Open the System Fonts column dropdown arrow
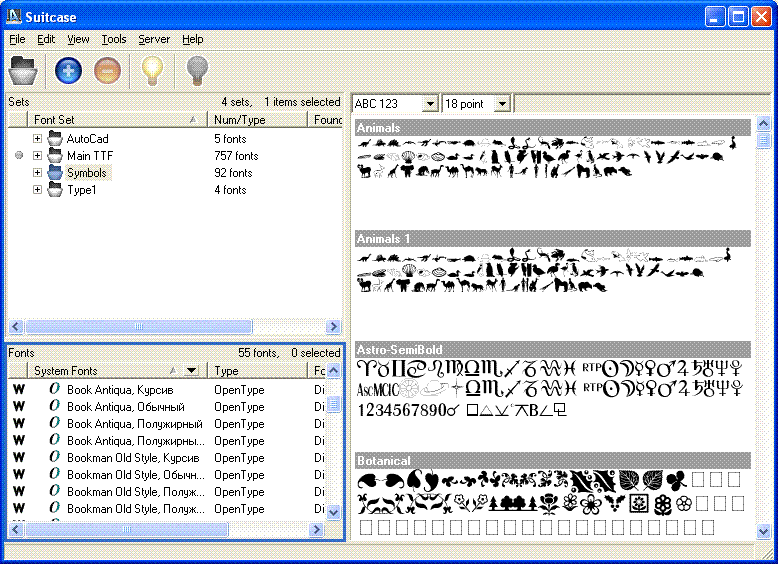Image resolution: width=778 pixels, height=564 pixels. 192,371
